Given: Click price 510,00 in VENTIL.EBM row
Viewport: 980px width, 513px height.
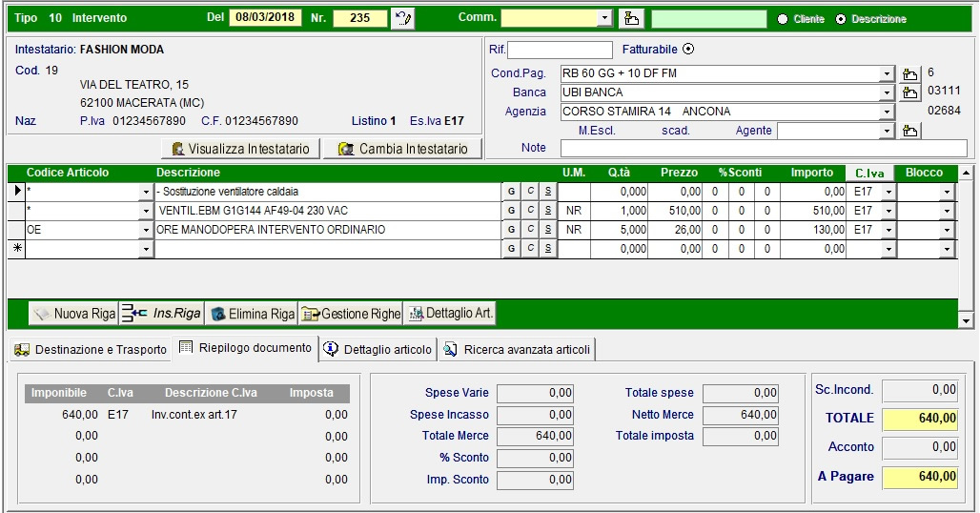Looking at the screenshot, I should click(x=675, y=211).
